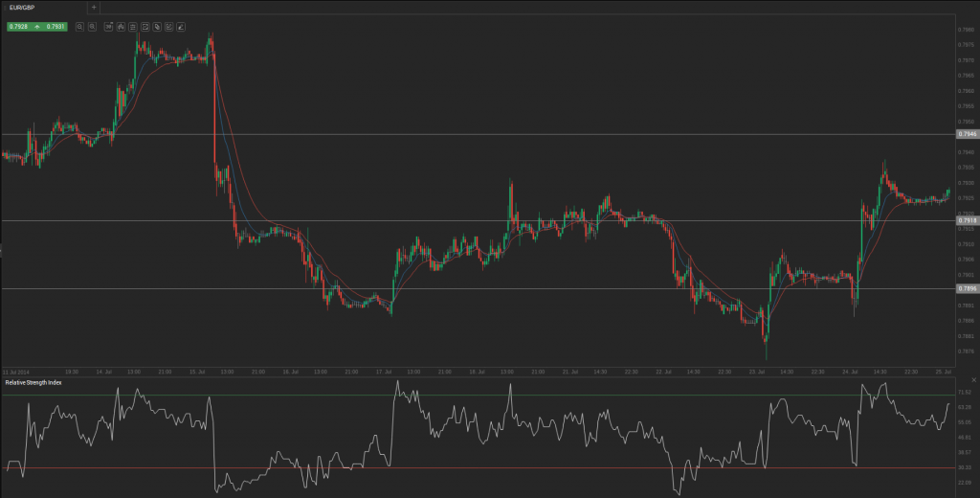Viewport: 980px width, 498px height.
Task: Open the chart settings sliders icon
Action: 132,27
